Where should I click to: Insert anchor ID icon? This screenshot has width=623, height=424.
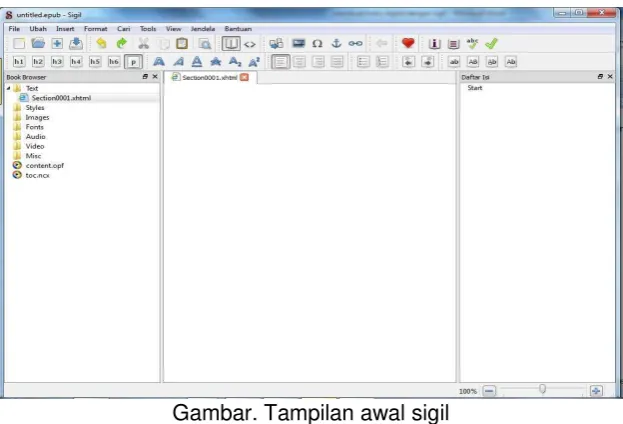(x=337, y=43)
